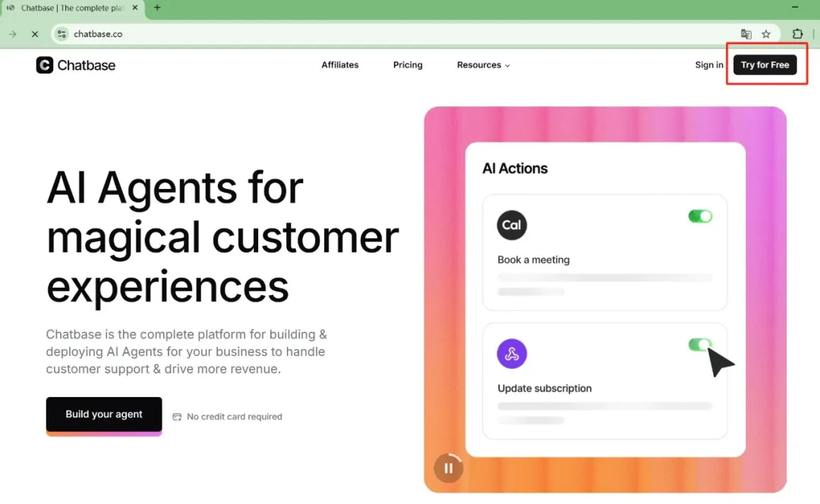Click the Book a meeting label

coord(534,260)
